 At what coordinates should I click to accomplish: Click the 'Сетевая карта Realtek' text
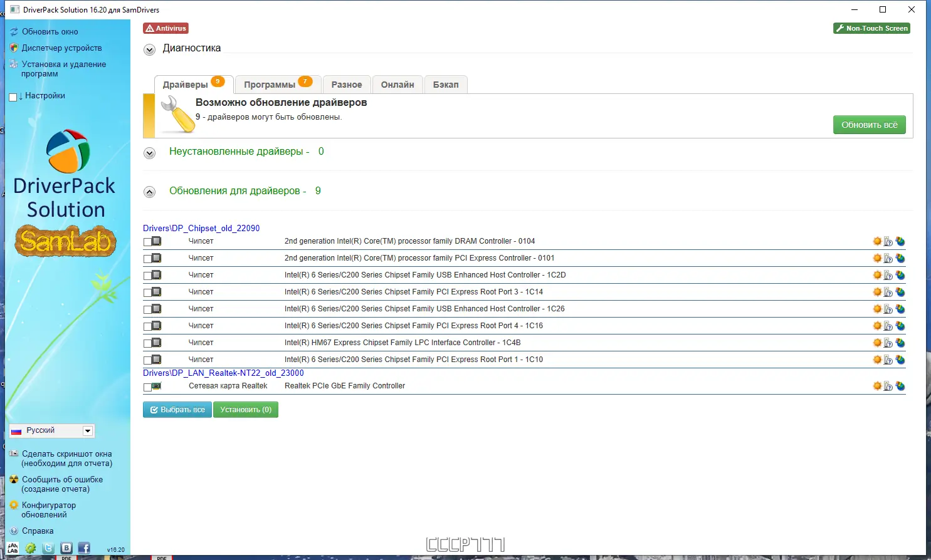tap(228, 386)
